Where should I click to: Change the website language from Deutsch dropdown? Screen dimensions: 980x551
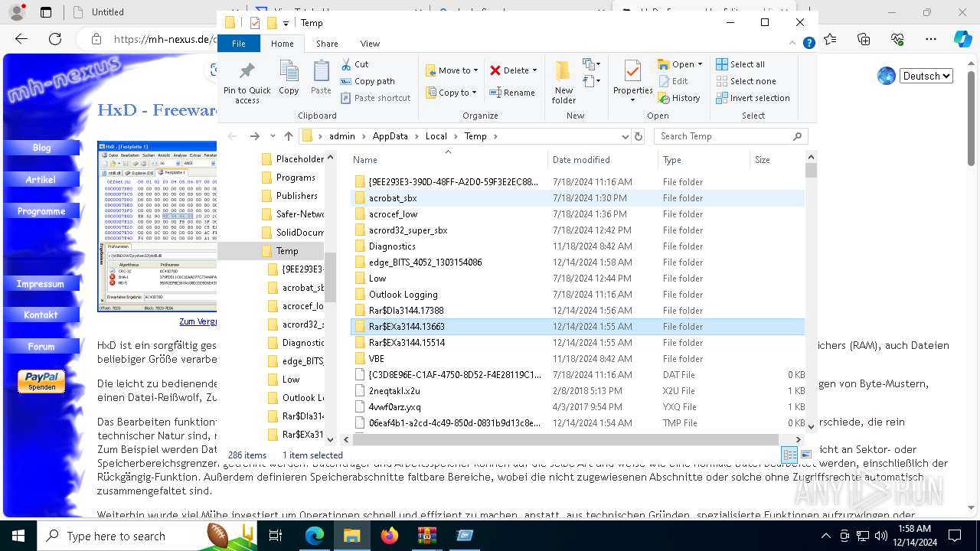(x=926, y=76)
